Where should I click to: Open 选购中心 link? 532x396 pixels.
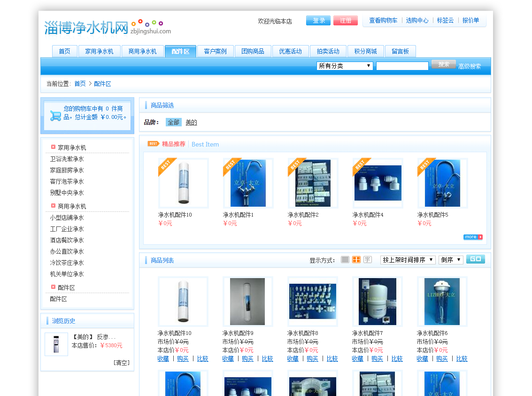coord(417,20)
